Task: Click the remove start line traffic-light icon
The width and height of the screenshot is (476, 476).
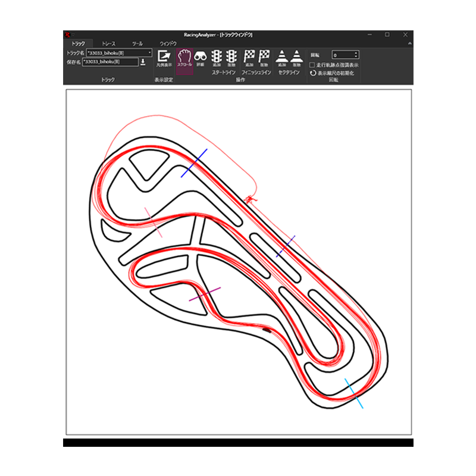Action: click(231, 58)
